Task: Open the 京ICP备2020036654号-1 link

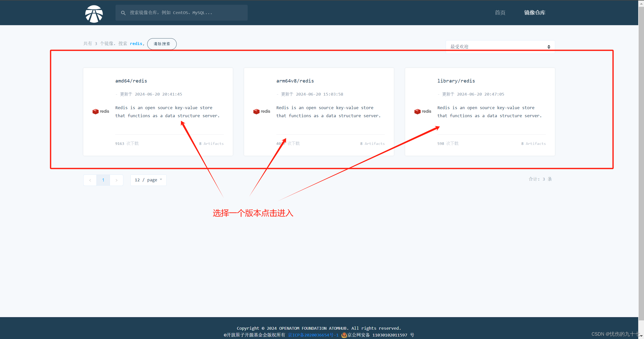Action: [313, 335]
